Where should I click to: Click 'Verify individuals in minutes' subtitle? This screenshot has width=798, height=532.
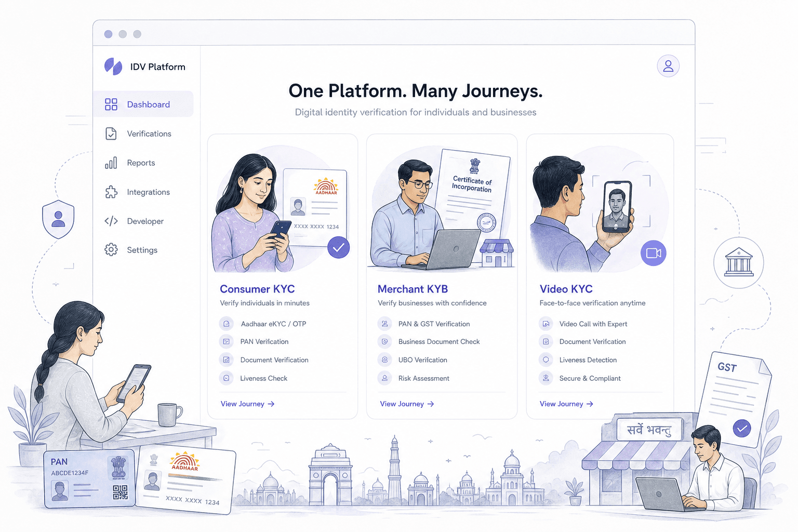click(x=264, y=303)
